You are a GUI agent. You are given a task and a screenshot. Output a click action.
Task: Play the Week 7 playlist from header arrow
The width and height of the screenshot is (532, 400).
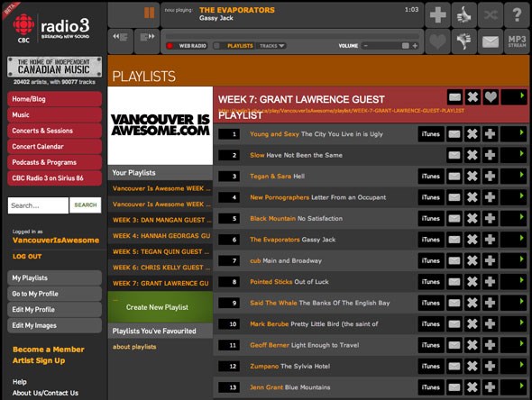coord(514,97)
